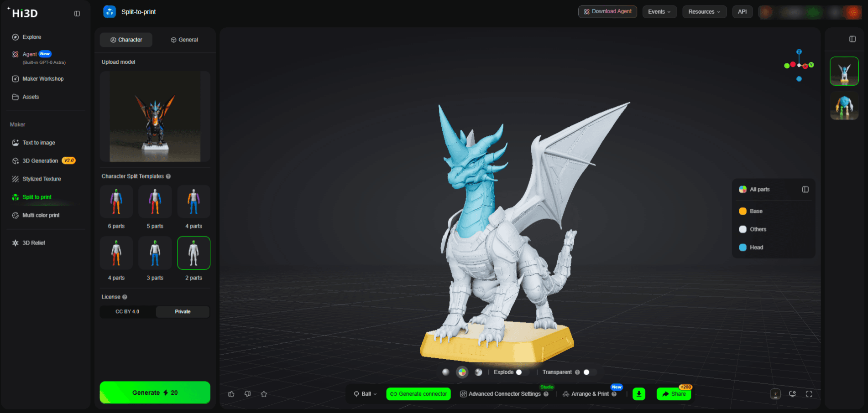The image size is (868, 413).
Task: Open the Explore page
Action: pyautogui.click(x=27, y=37)
